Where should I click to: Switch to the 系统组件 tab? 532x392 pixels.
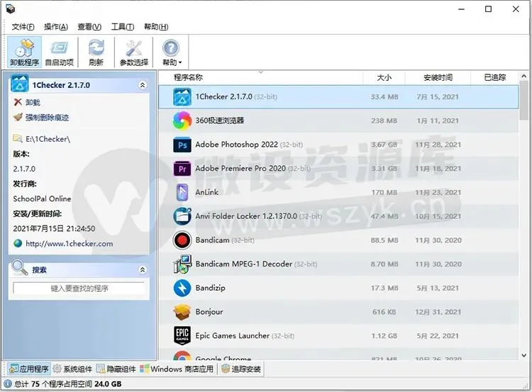72,369
